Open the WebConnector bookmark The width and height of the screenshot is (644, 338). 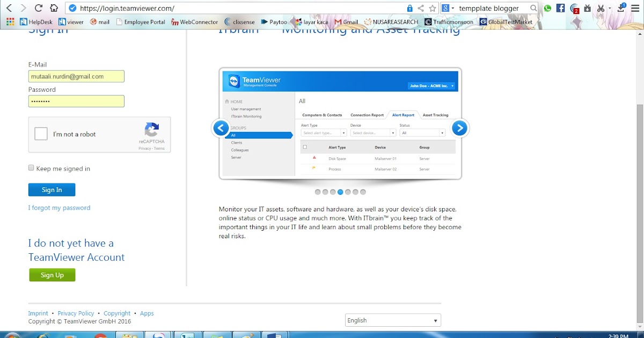[195, 22]
